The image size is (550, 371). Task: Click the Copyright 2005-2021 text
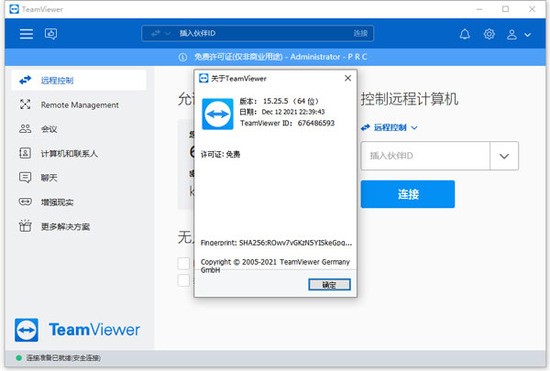pyautogui.click(x=275, y=266)
